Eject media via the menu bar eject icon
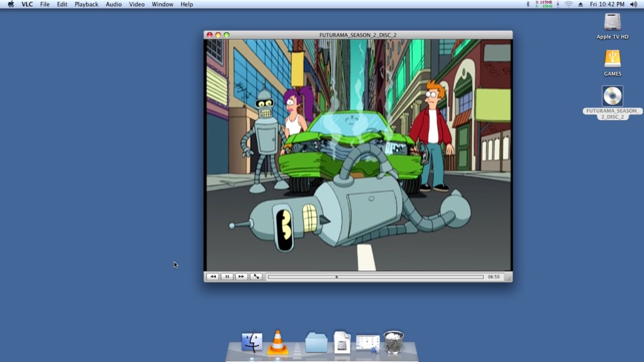Screen dimensions: 644x362 [582, 4]
